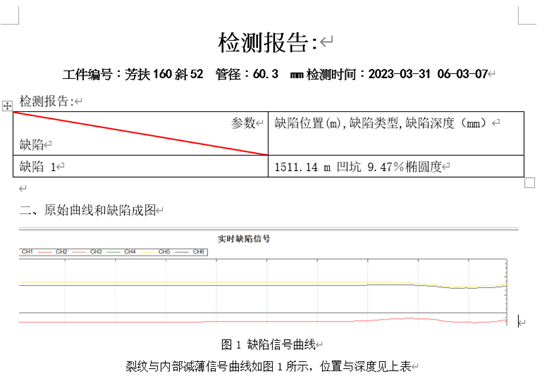Click the red diagonal line in header cell
The width and height of the screenshot is (554, 376).
(140, 134)
